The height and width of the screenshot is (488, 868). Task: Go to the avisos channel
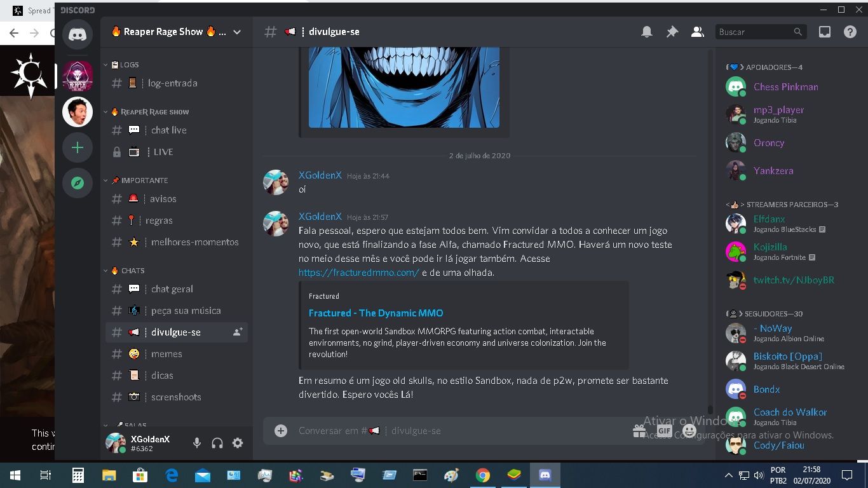click(177, 199)
